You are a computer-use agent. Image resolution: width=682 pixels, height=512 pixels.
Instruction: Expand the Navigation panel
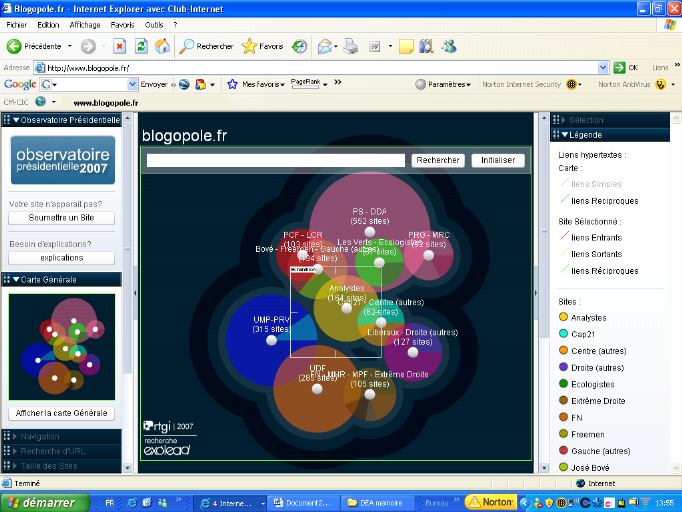(15, 436)
